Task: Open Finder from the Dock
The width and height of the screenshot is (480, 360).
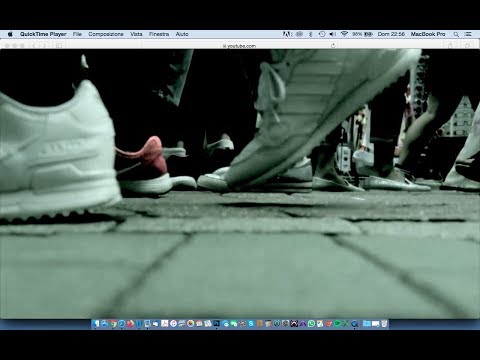Action: tap(96, 323)
